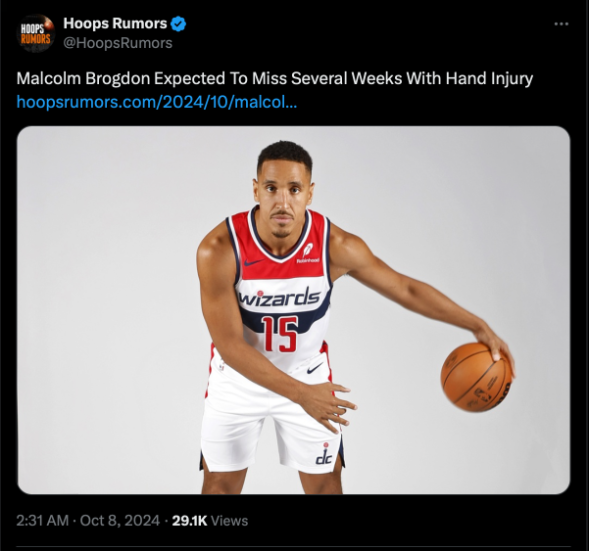Click the dc logo on the shorts
Viewport: 589px width, 551px height.
pyautogui.click(x=324, y=453)
